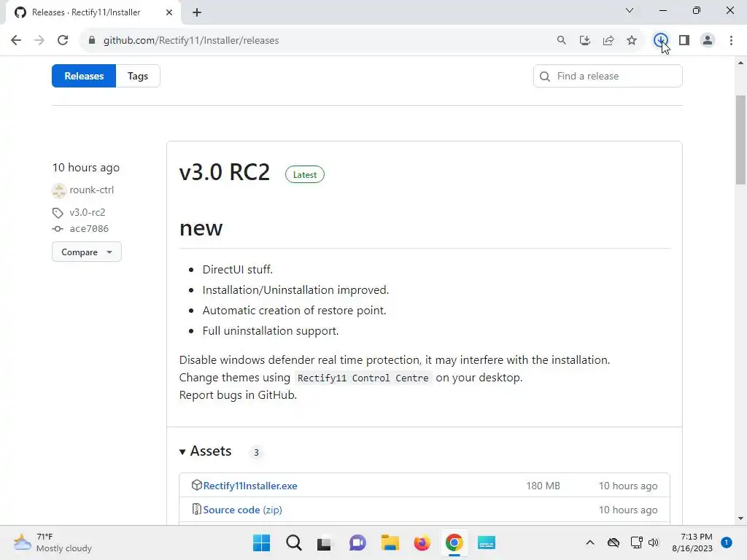This screenshot has height=560, width=747.
Task: Open commit ace7086
Action: (89, 228)
